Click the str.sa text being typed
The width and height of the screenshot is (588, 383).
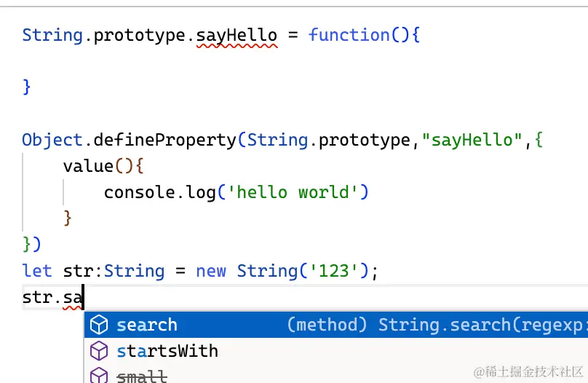(52, 297)
